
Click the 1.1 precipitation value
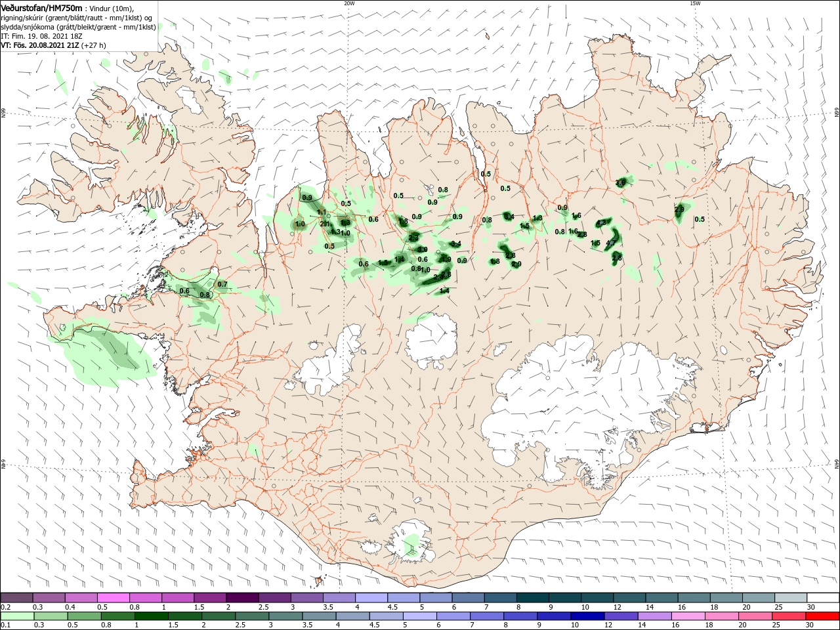click(x=322, y=212)
